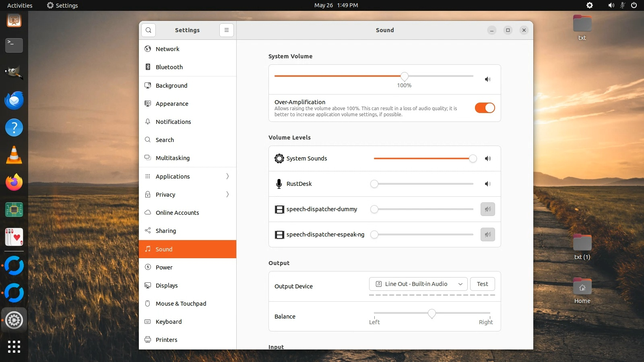
Task: Open the Output Device dropdown
Action: pos(418,284)
